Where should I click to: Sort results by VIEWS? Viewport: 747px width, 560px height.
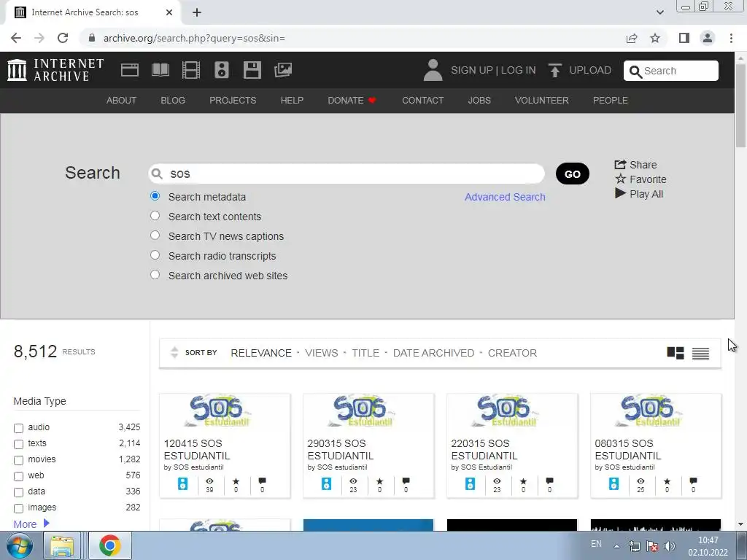(x=322, y=353)
